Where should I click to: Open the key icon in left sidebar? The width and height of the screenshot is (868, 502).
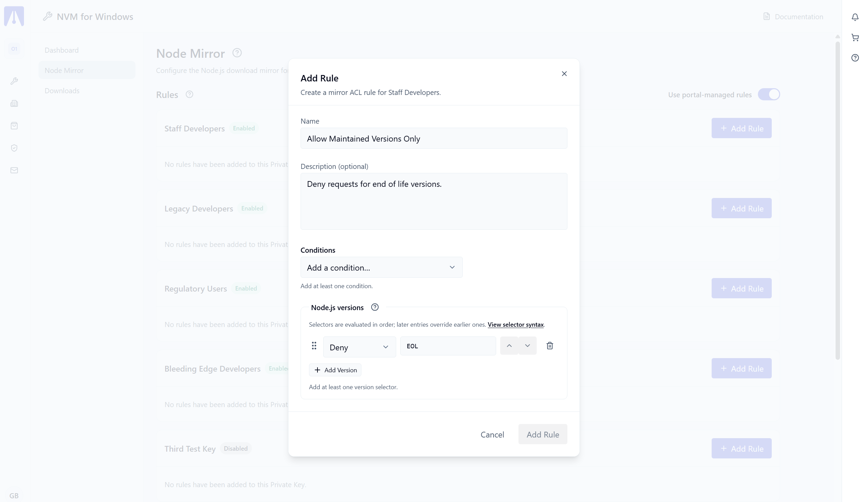(x=14, y=81)
